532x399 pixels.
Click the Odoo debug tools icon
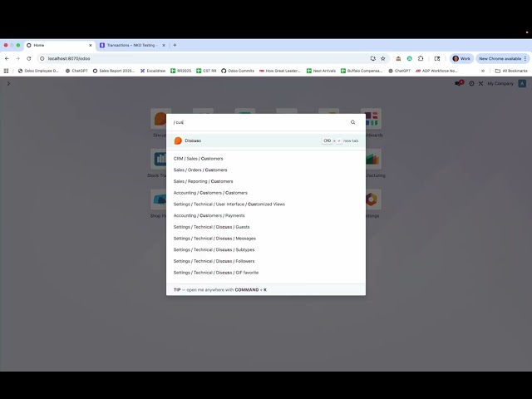pyautogui.click(x=480, y=83)
